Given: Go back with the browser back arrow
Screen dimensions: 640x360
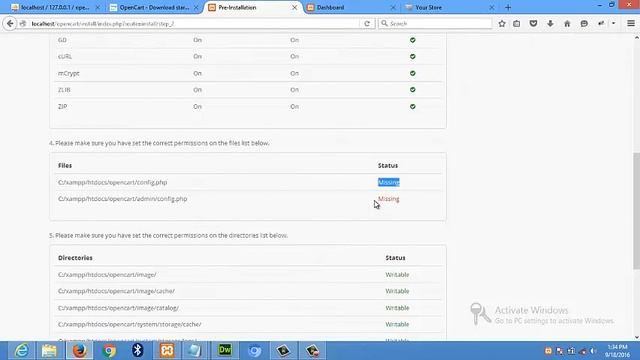Looking at the screenshot, I should point(10,24).
